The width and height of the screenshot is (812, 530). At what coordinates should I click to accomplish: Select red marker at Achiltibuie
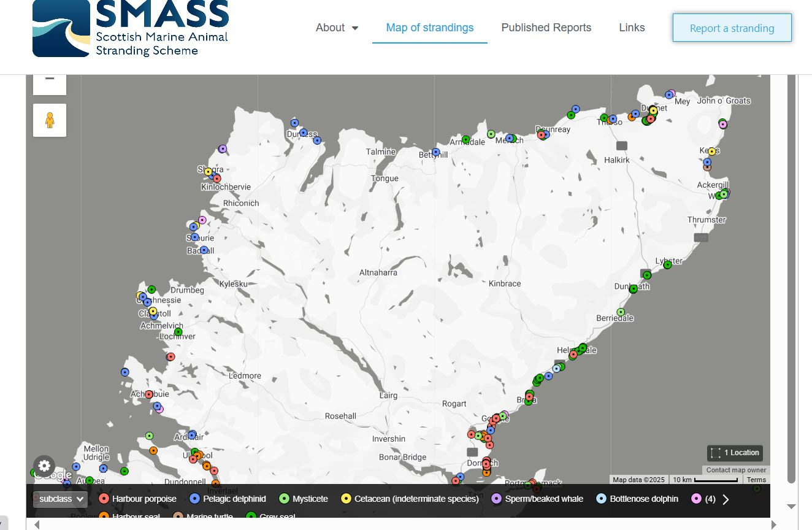click(x=149, y=394)
